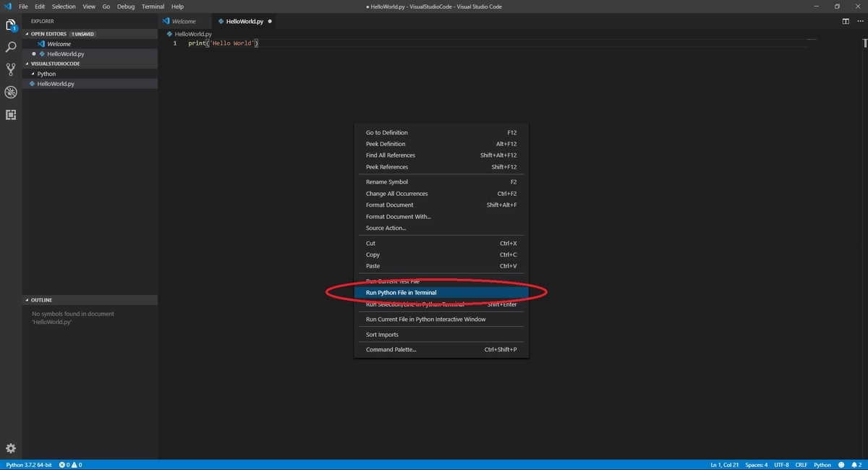Choose Format Document With... entry
Image resolution: width=868 pixels, height=470 pixels.
pyautogui.click(x=441, y=217)
